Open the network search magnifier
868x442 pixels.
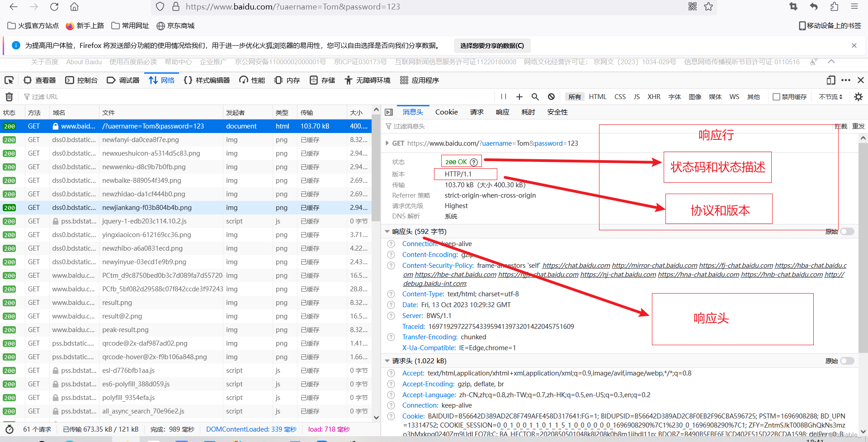535,96
